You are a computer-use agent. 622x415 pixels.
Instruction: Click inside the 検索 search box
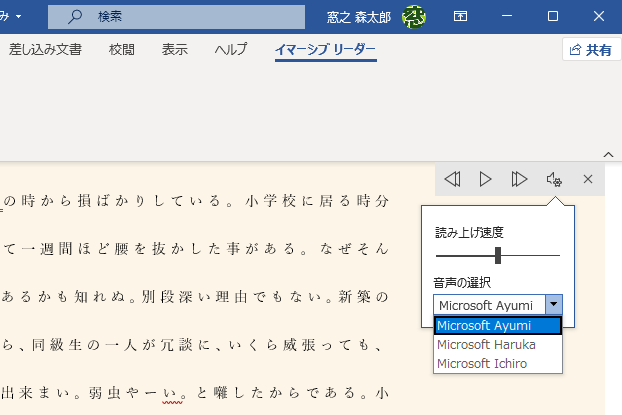point(177,17)
